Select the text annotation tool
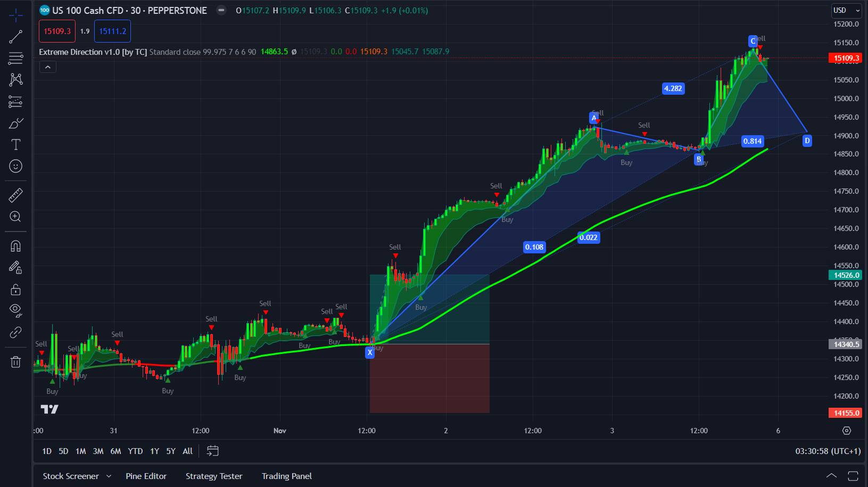Viewport: 868px width, 487px height. [15, 145]
